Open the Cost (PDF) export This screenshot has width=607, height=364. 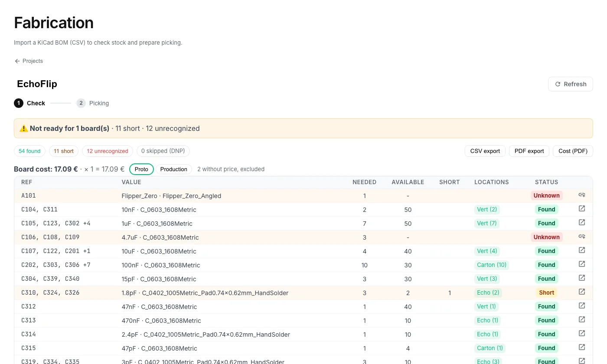click(573, 151)
